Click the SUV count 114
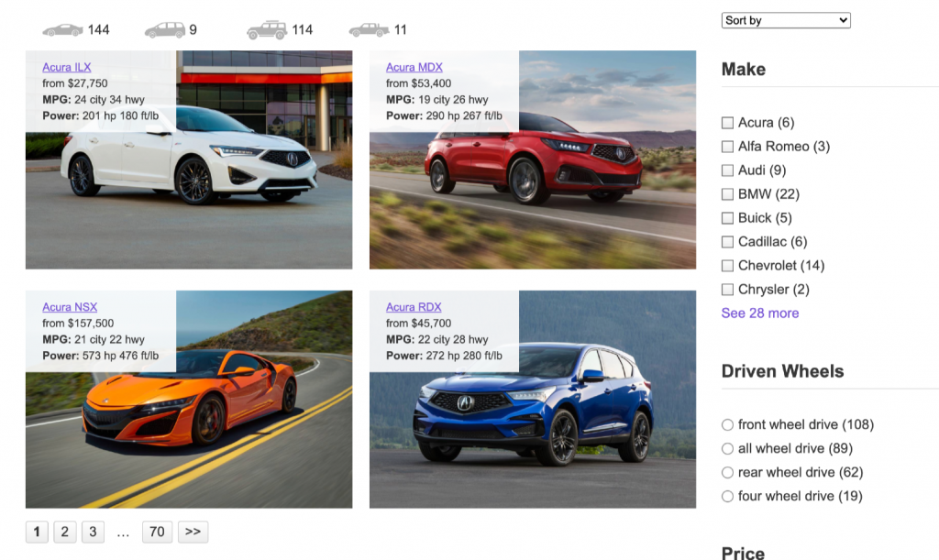This screenshot has height=560, width=939. pyautogui.click(x=303, y=30)
